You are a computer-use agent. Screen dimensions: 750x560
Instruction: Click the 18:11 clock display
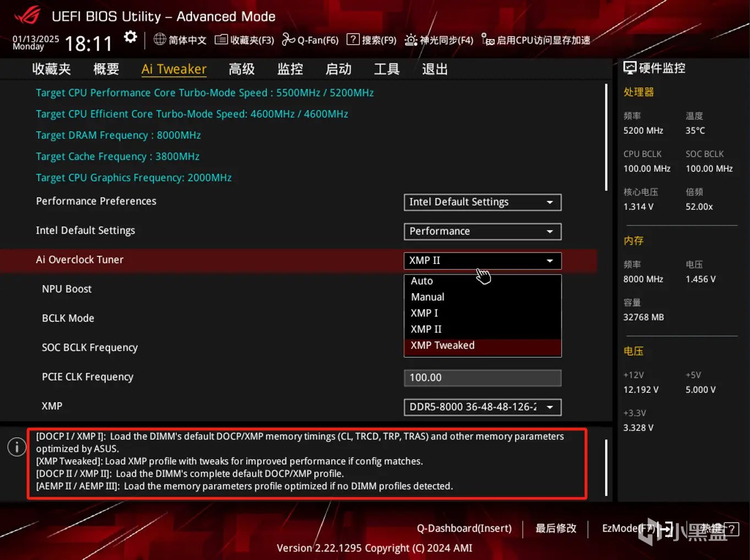click(89, 43)
